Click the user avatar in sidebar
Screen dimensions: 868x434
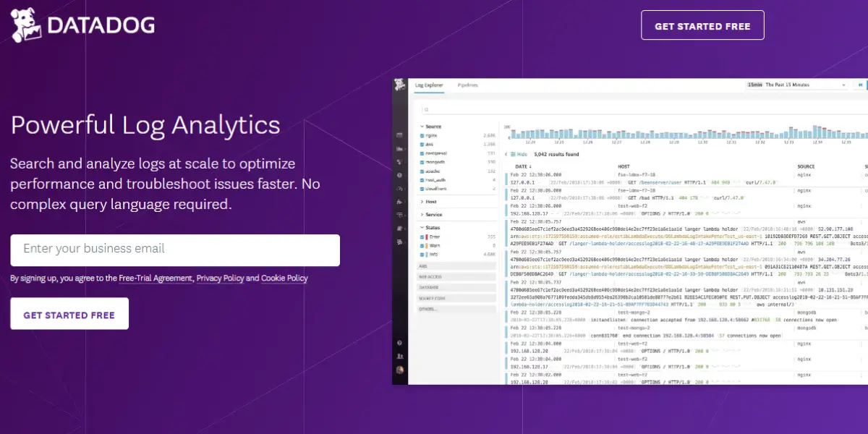click(x=399, y=370)
